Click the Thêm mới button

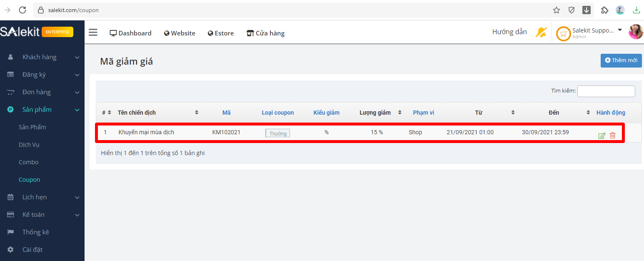tap(621, 60)
